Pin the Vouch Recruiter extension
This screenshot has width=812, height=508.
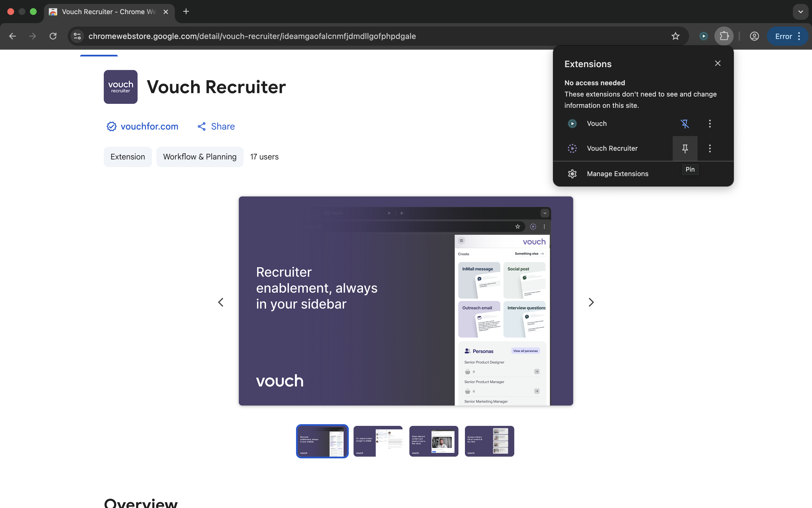[685, 148]
